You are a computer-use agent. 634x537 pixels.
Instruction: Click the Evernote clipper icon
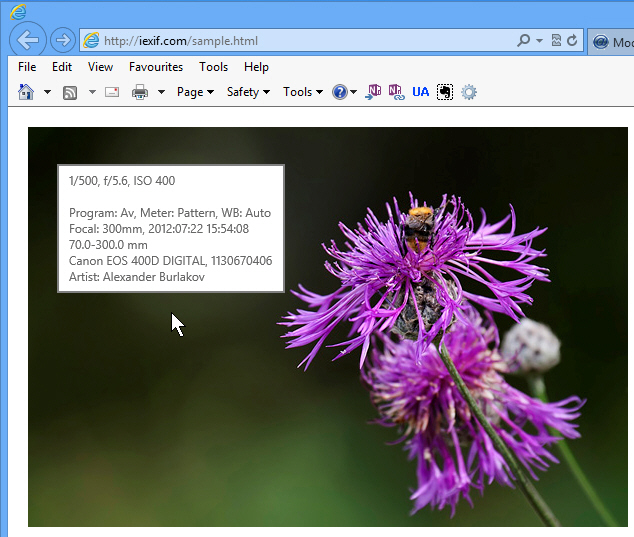[x=445, y=92]
